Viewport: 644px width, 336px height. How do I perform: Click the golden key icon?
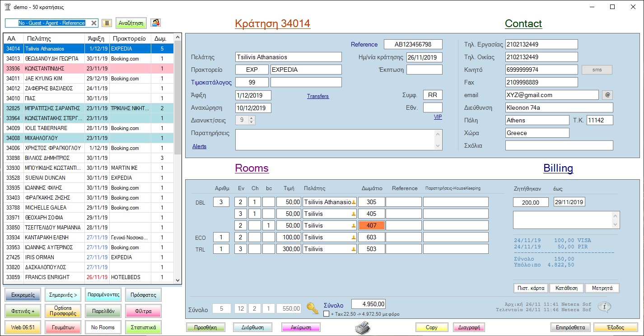click(x=313, y=308)
